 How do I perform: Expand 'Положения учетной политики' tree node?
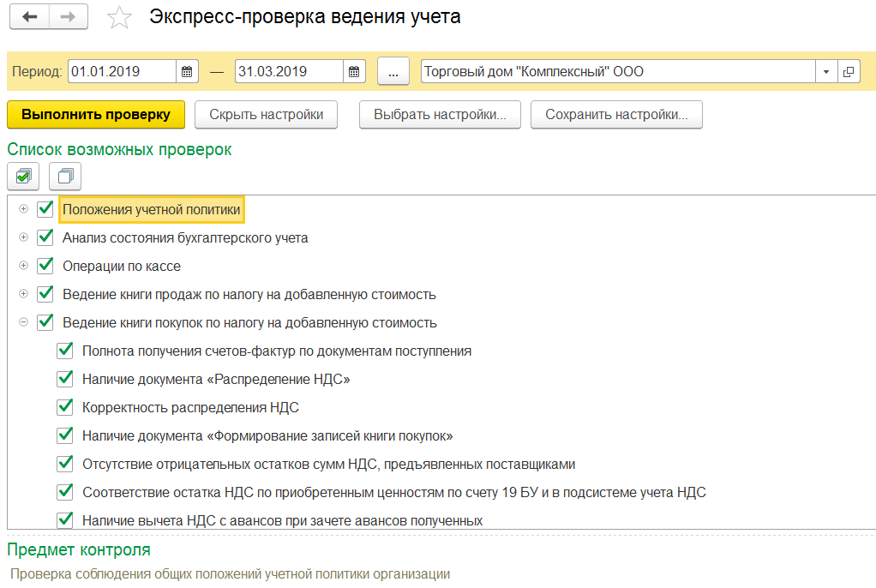coord(24,209)
